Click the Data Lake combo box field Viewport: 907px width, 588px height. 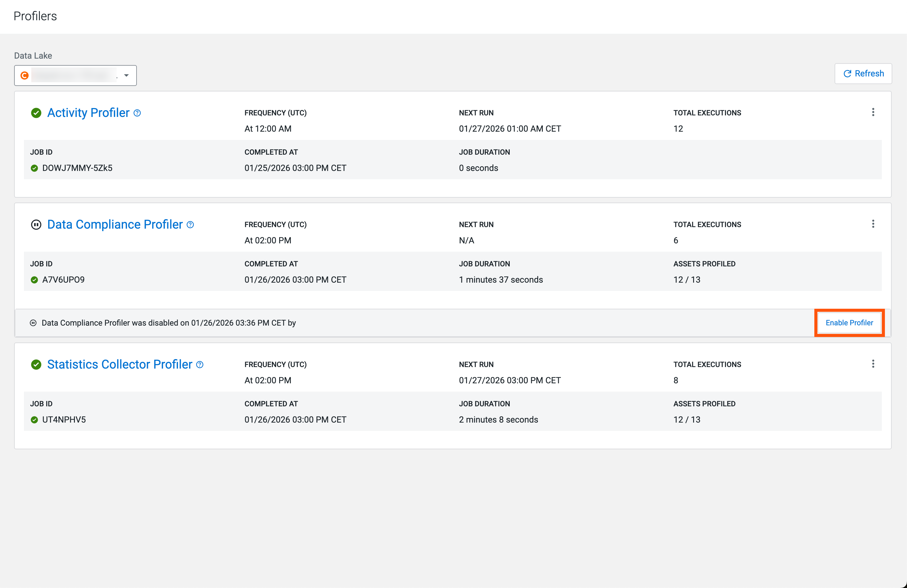74,75
